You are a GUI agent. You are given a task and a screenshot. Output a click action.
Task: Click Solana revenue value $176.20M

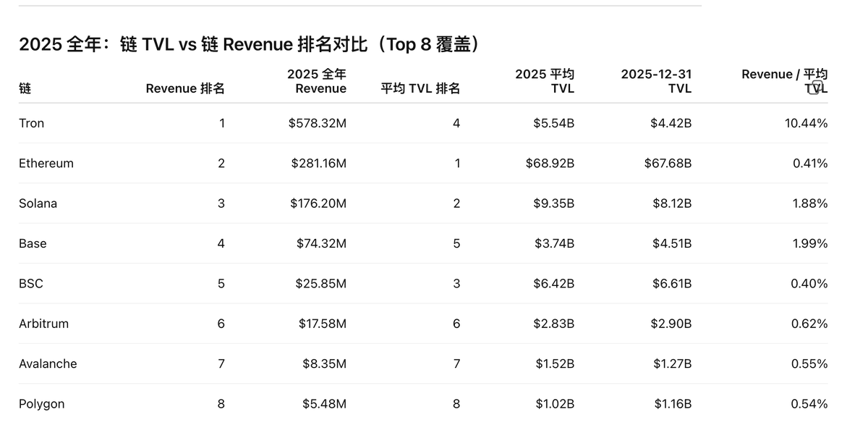319,203
